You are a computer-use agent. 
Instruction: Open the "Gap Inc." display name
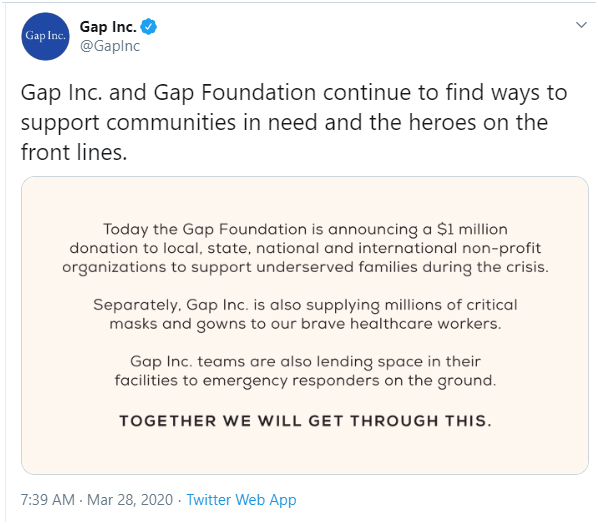(x=108, y=27)
